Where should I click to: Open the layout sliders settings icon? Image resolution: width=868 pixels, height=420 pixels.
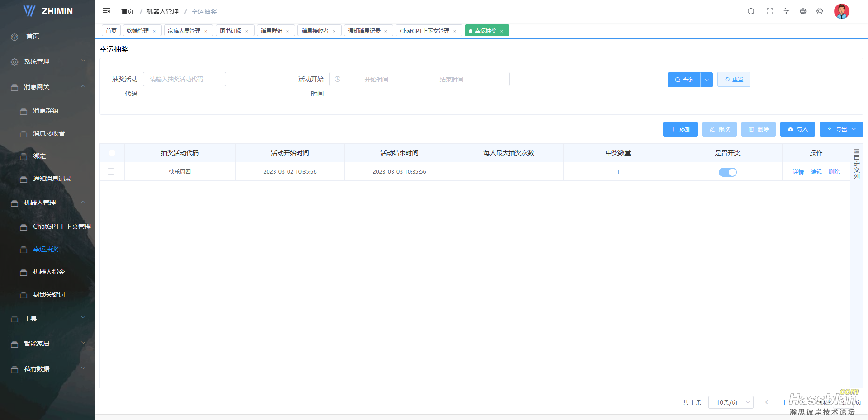787,11
